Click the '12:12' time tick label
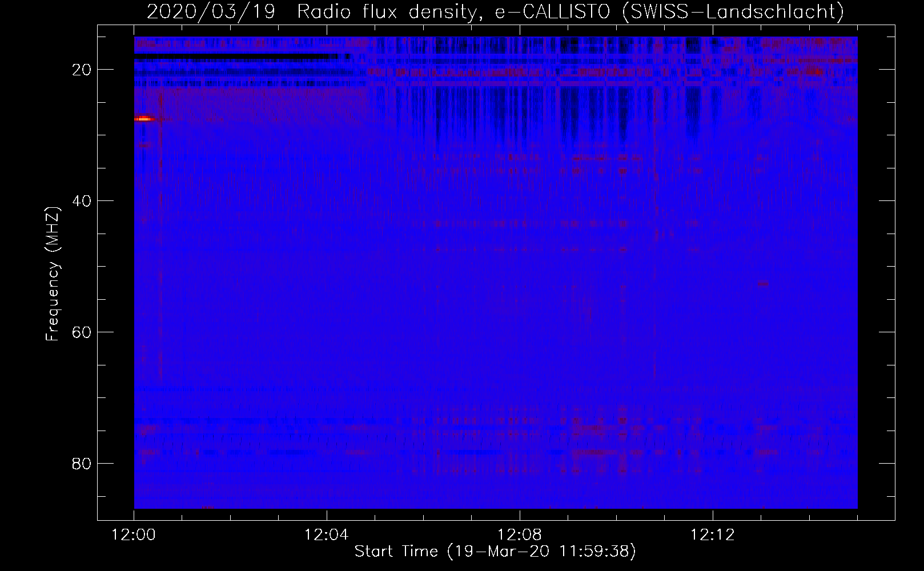The width and height of the screenshot is (924, 571). pos(712,535)
